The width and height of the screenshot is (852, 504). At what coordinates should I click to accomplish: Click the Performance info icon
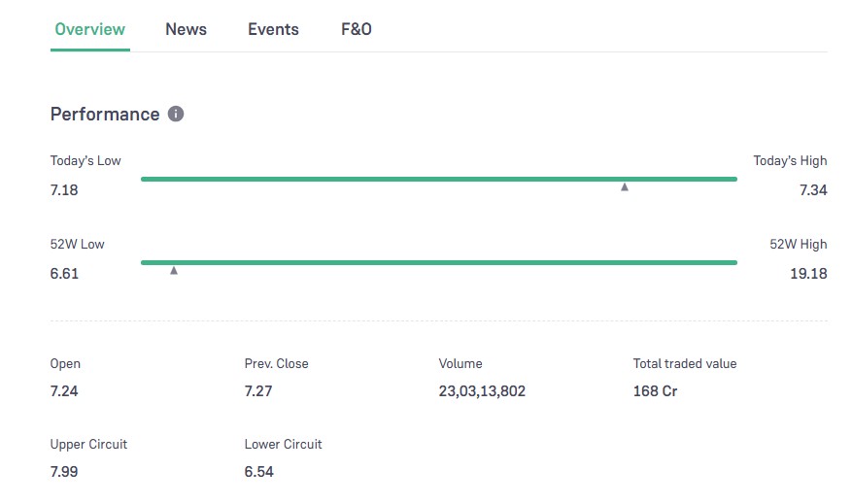tap(176, 114)
